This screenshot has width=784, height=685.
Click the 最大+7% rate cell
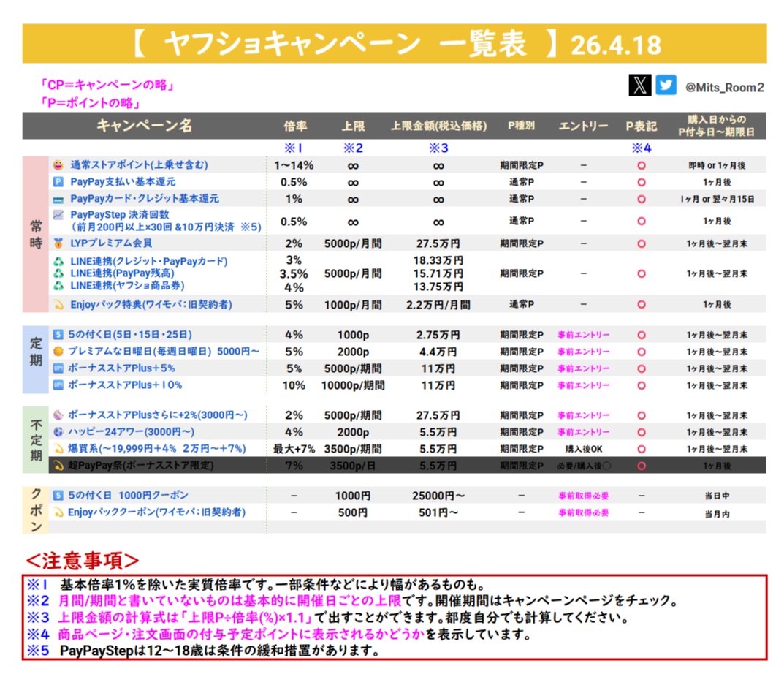294,449
